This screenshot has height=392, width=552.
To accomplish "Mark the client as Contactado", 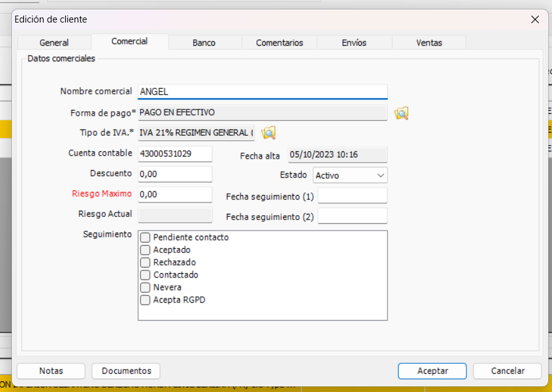I will 144,275.
